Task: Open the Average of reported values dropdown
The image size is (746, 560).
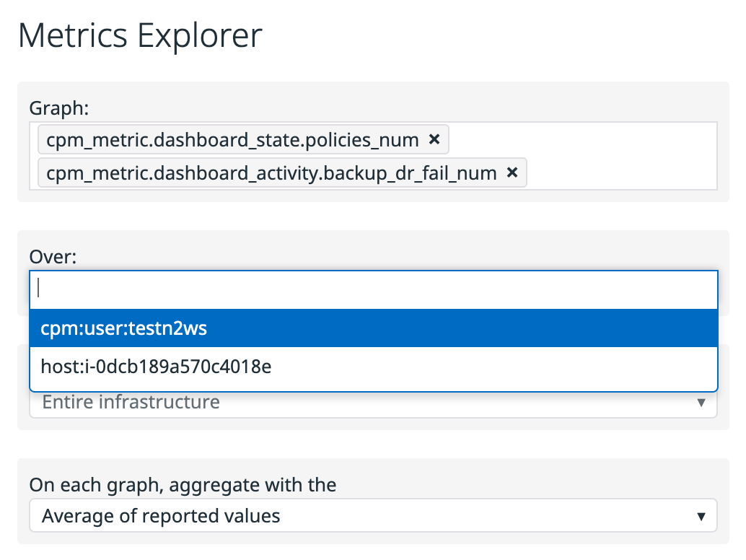Action: pos(361,516)
